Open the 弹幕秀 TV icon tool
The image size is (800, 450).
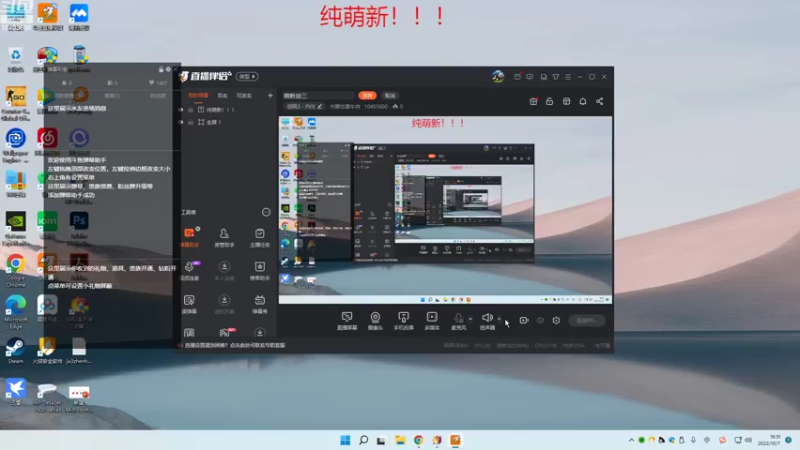(x=260, y=304)
